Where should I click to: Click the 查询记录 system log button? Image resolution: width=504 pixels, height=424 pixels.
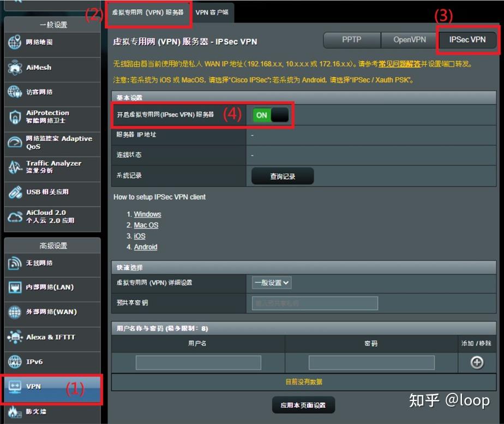pos(282,176)
